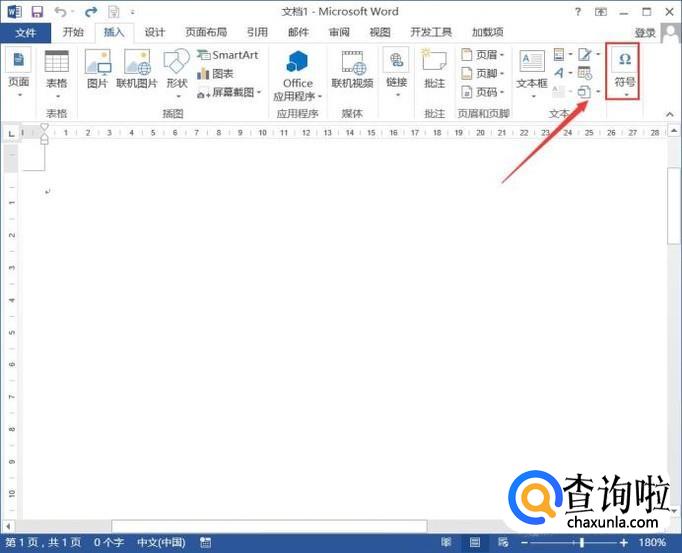This screenshot has height=553, width=682.
Task: Open the 屏幕截图 screenshot dropdown
Action: click(231, 92)
